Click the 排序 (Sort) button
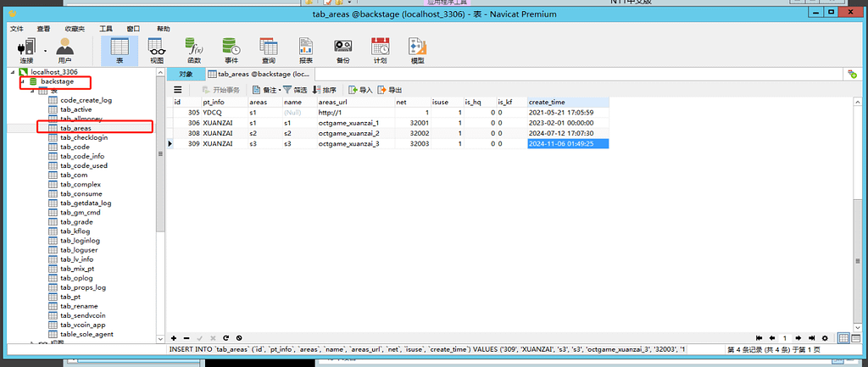Viewport: 868px width, 367px height. point(325,90)
